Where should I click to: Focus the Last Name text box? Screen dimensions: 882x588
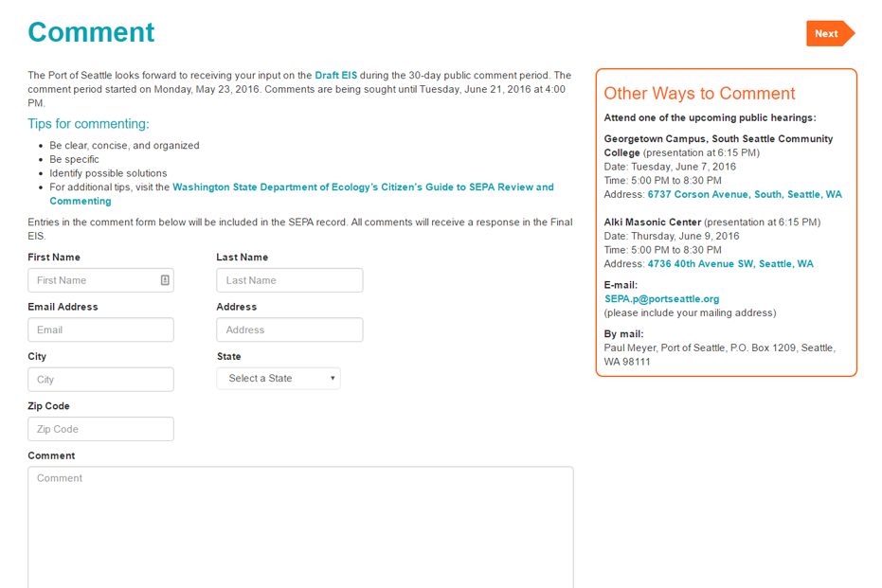pyautogui.click(x=289, y=280)
